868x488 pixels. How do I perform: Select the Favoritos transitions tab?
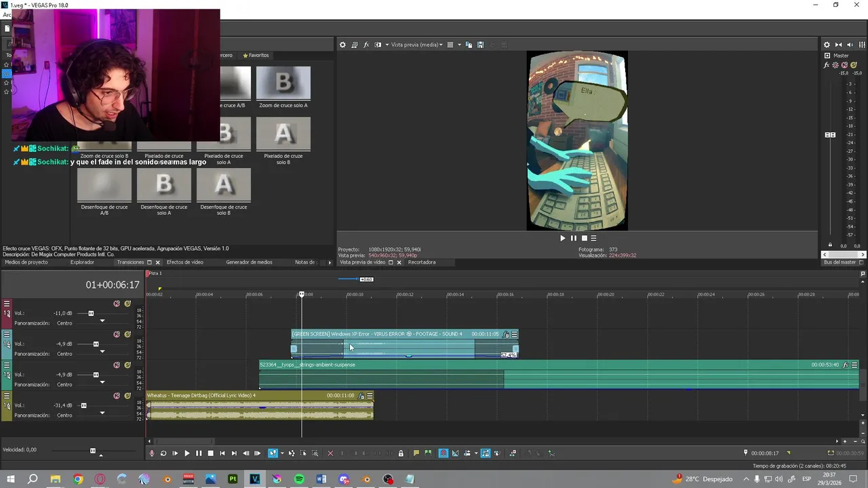[x=255, y=56]
